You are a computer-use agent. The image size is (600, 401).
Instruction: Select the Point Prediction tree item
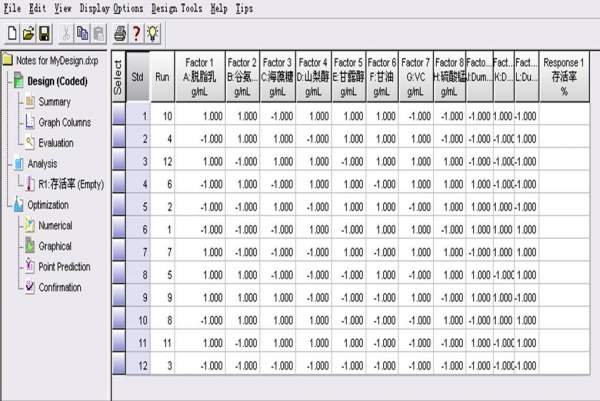click(x=64, y=267)
